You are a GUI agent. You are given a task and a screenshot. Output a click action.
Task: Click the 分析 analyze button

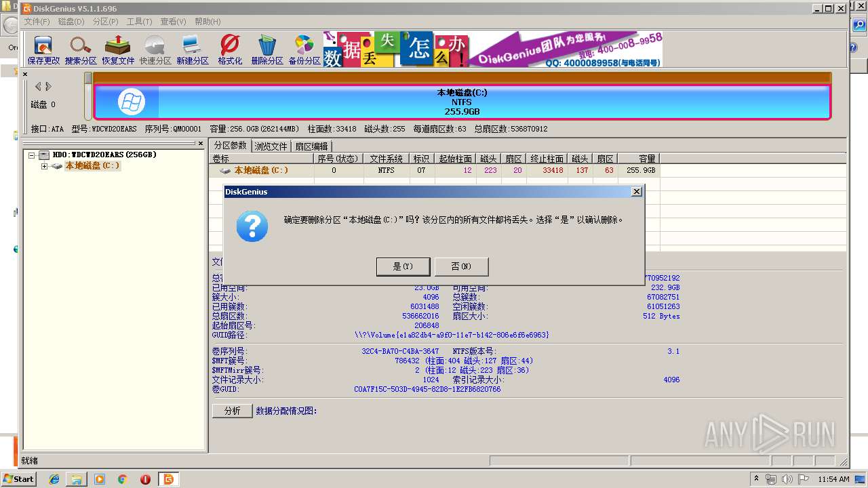click(x=232, y=411)
